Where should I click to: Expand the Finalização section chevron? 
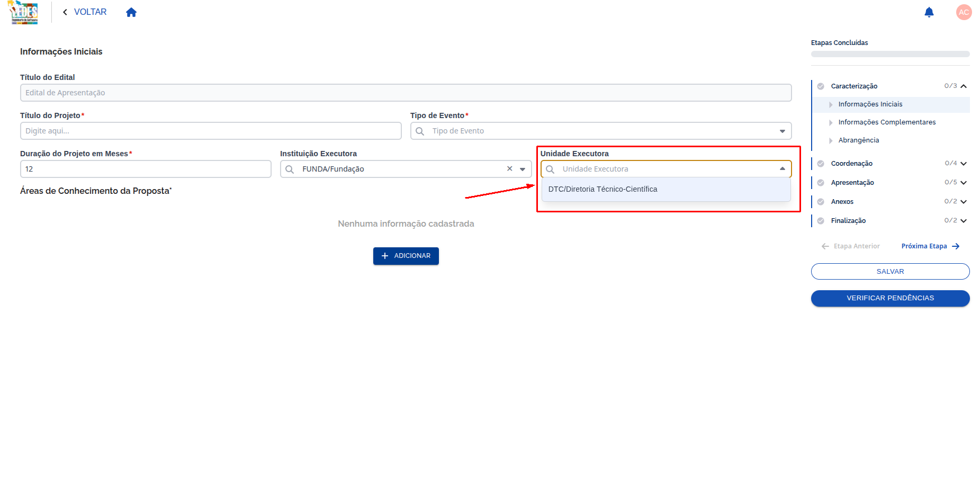tap(964, 221)
